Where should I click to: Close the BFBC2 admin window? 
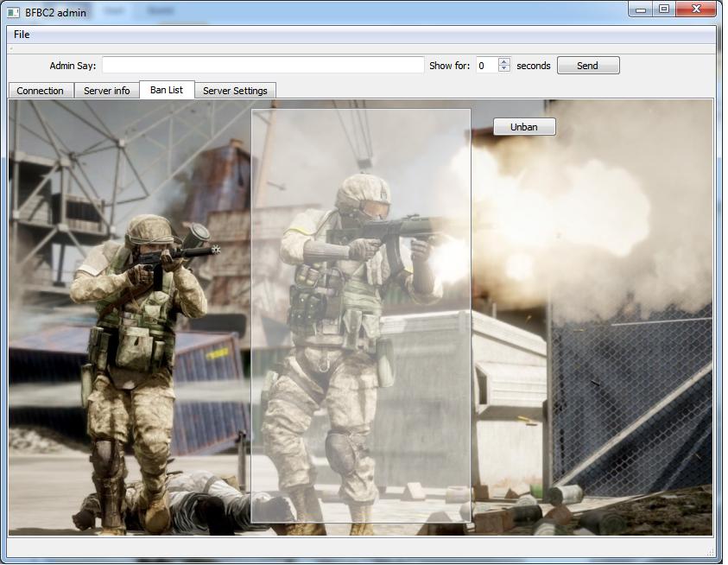[x=696, y=10]
